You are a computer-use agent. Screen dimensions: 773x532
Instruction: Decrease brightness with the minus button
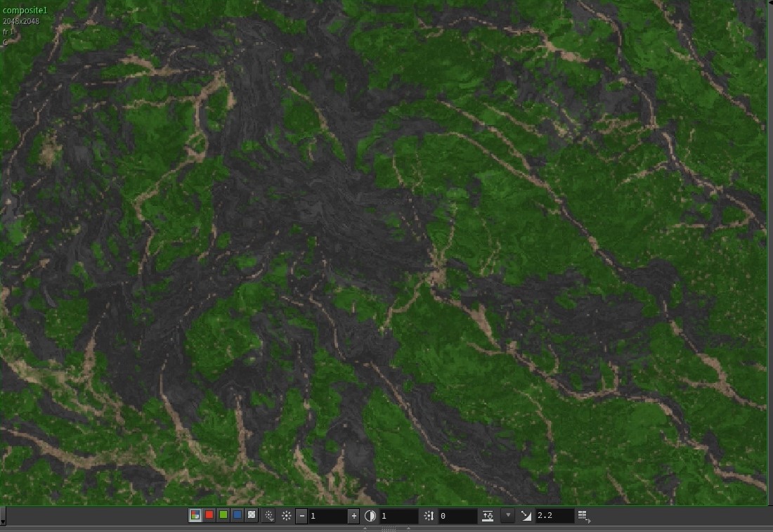point(301,516)
